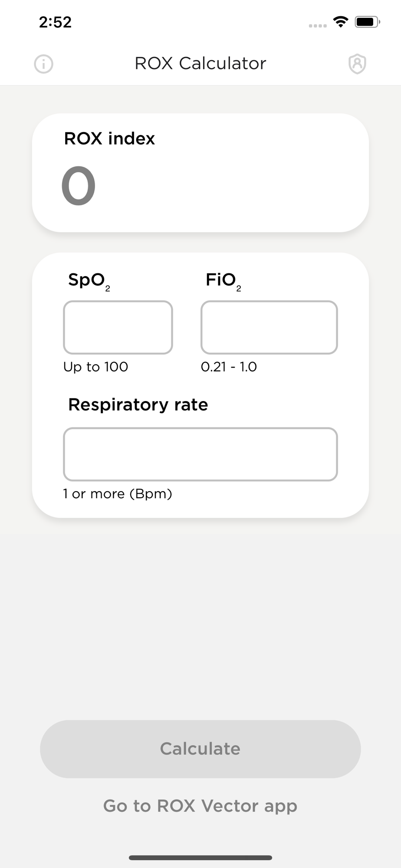Tap the 'Up to 100' hint text
Viewport: 401px width, 868px height.
pyautogui.click(x=95, y=367)
